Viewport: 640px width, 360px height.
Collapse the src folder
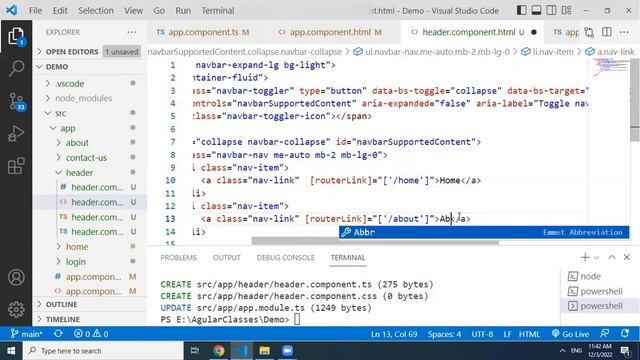coord(90,113)
